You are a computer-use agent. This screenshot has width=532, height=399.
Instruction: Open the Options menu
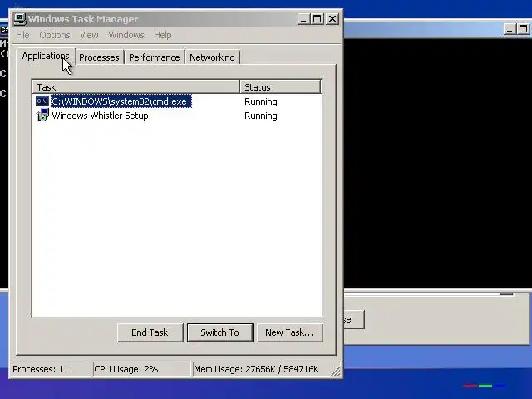click(55, 35)
